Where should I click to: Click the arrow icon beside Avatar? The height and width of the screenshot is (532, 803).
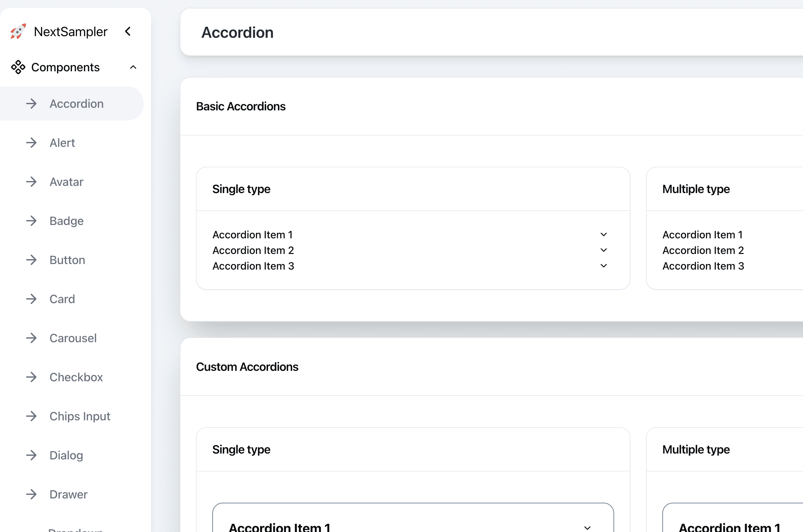coord(31,182)
